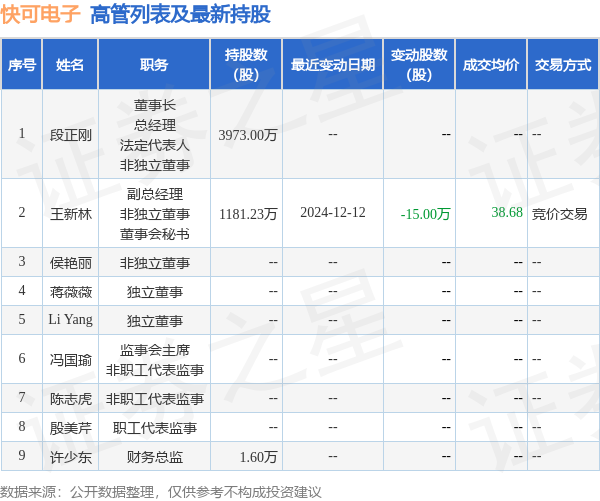Click the 序号 column header
The width and height of the screenshot is (600, 501).
(22, 65)
